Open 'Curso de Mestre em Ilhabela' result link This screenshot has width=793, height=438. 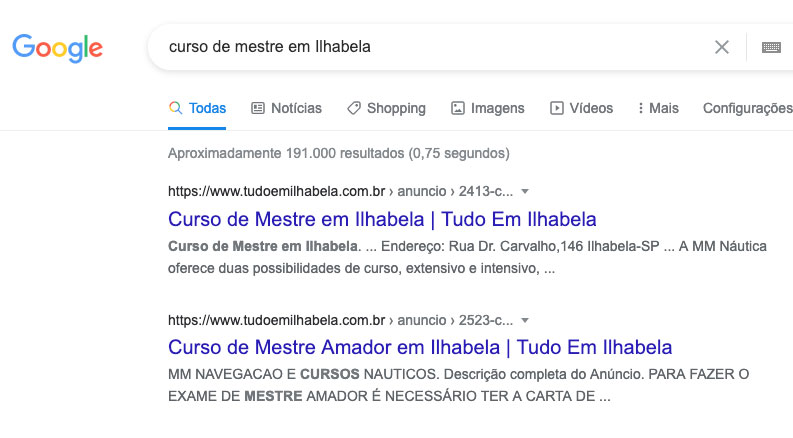[382, 218]
